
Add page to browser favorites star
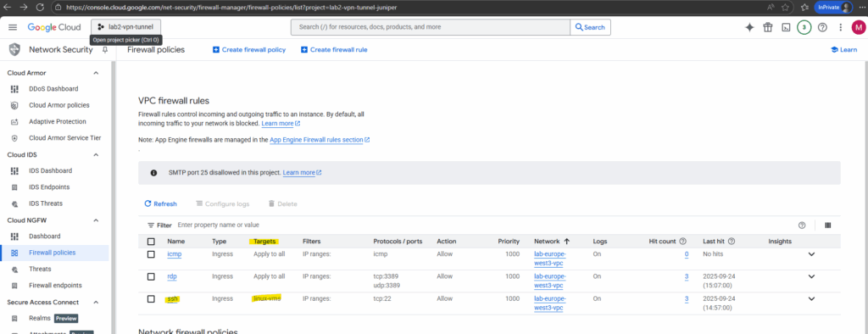[x=785, y=7]
